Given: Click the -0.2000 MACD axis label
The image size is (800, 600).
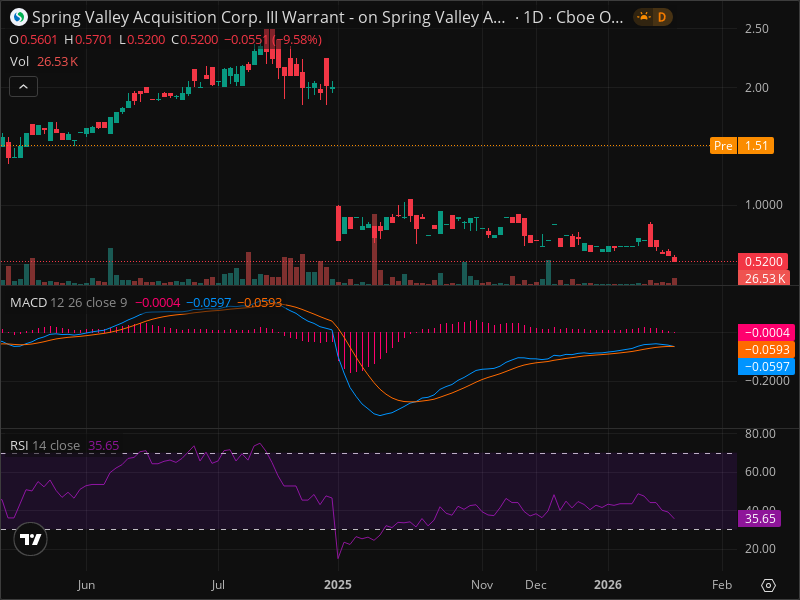Looking at the screenshot, I should coord(766,381).
